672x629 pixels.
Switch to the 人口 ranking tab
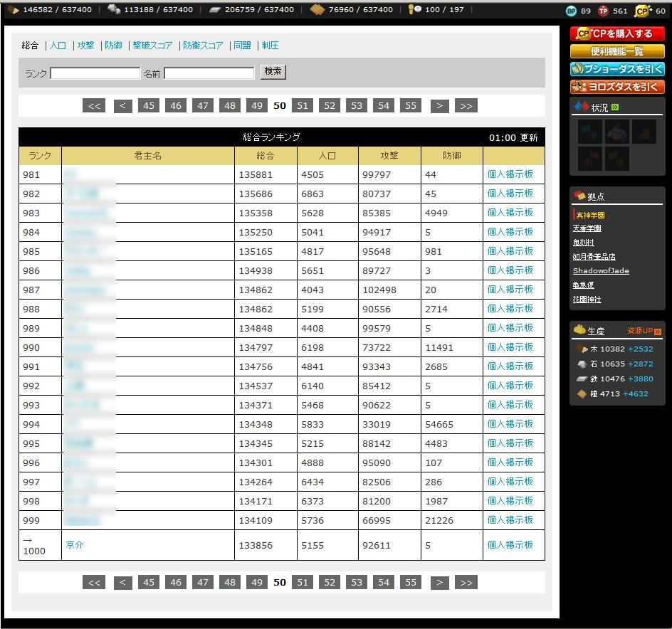click(x=58, y=46)
